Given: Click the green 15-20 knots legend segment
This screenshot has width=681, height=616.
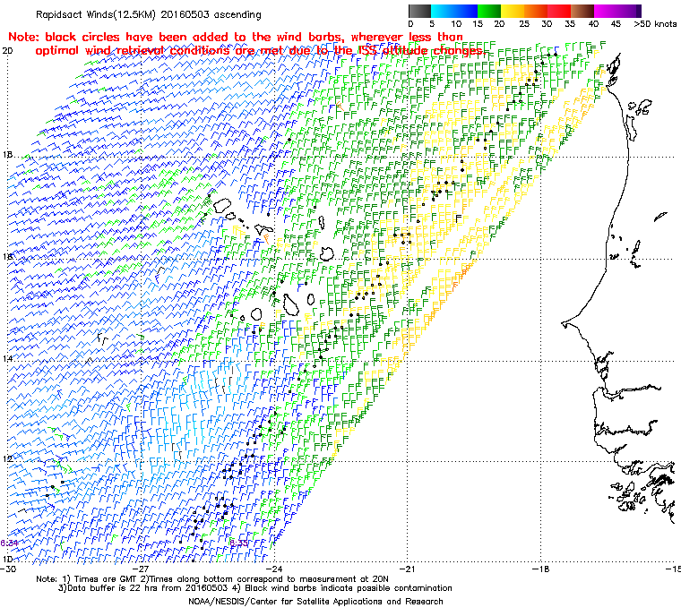Looking at the screenshot, I should pyautogui.click(x=489, y=11).
